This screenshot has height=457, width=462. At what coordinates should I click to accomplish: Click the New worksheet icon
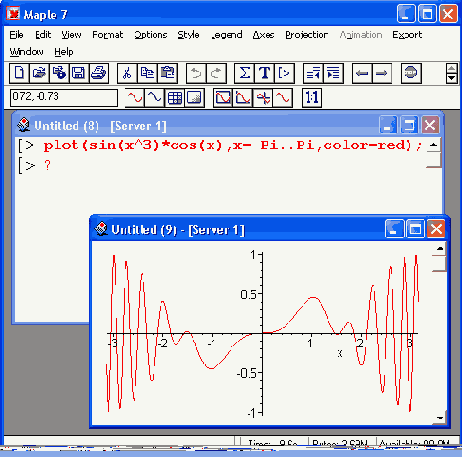click(19, 73)
